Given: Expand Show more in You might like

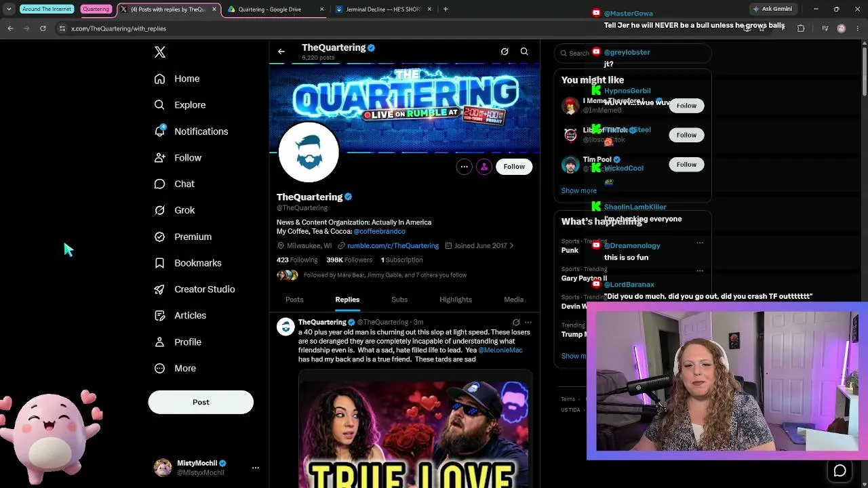Looking at the screenshot, I should click(x=578, y=190).
